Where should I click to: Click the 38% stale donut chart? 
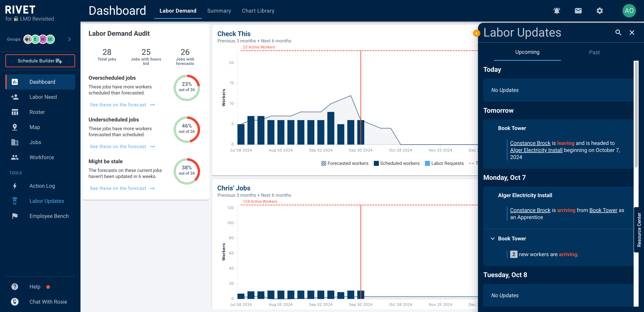point(186,171)
